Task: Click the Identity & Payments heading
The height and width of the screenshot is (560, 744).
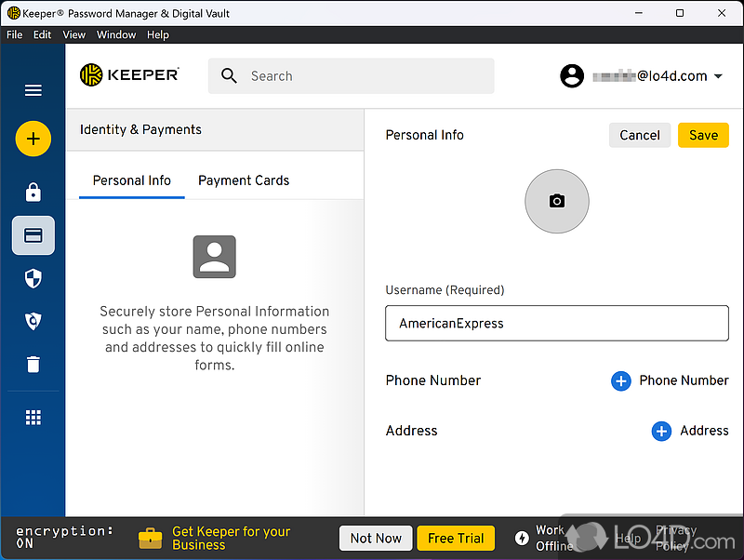Action: tap(140, 129)
